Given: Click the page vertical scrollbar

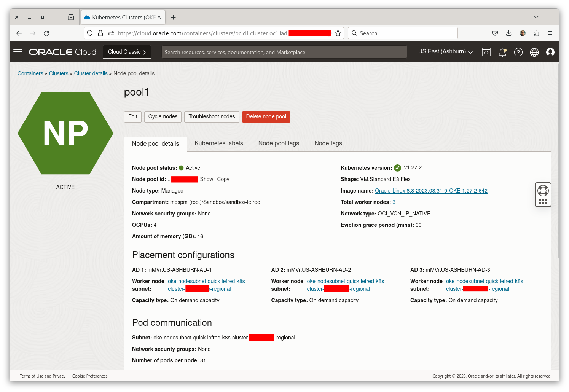Looking at the screenshot, I should pos(557,161).
